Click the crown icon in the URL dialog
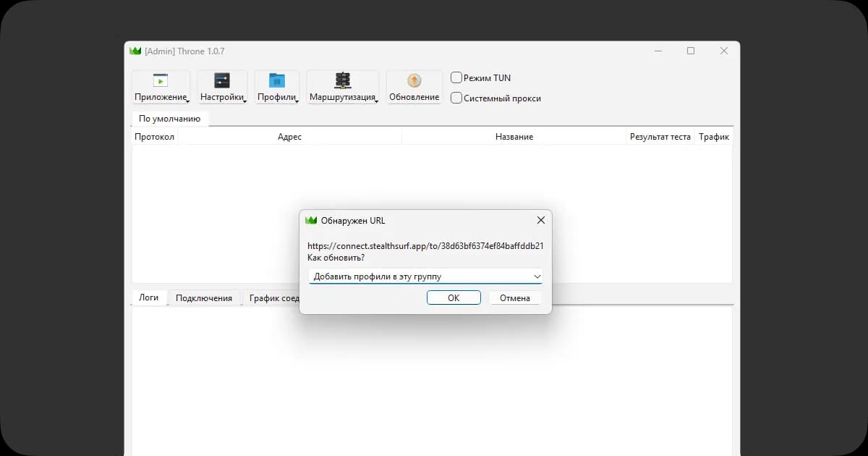Viewport: 868px width, 456px height. tap(311, 220)
